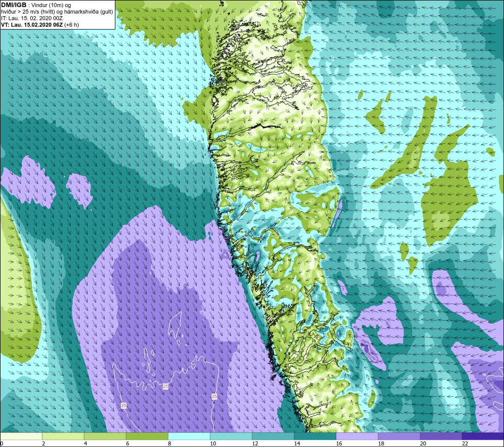Click the legend scale value '12'
This screenshot has width=504, height=447.
coord(255,443)
